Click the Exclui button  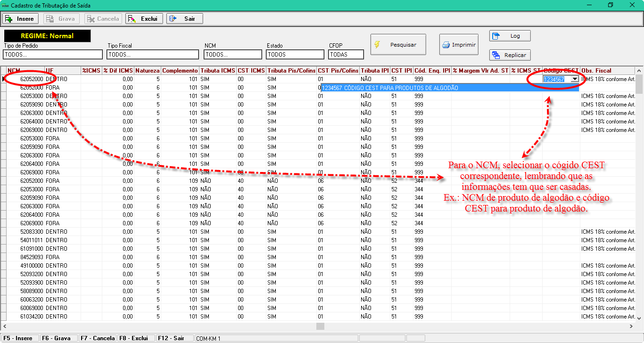[x=144, y=19]
